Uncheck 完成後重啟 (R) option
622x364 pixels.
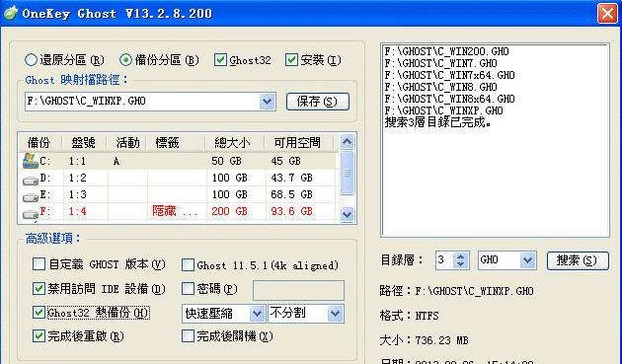[x=39, y=336]
